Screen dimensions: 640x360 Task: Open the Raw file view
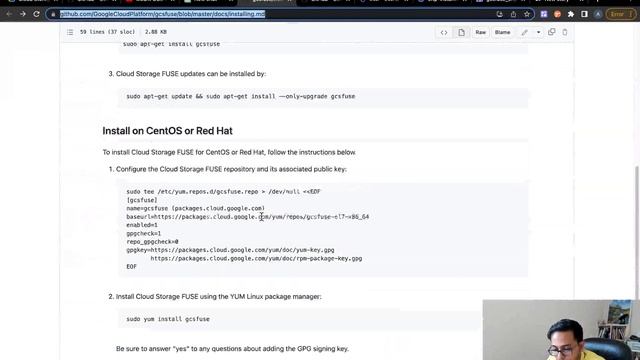click(x=480, y=32)
